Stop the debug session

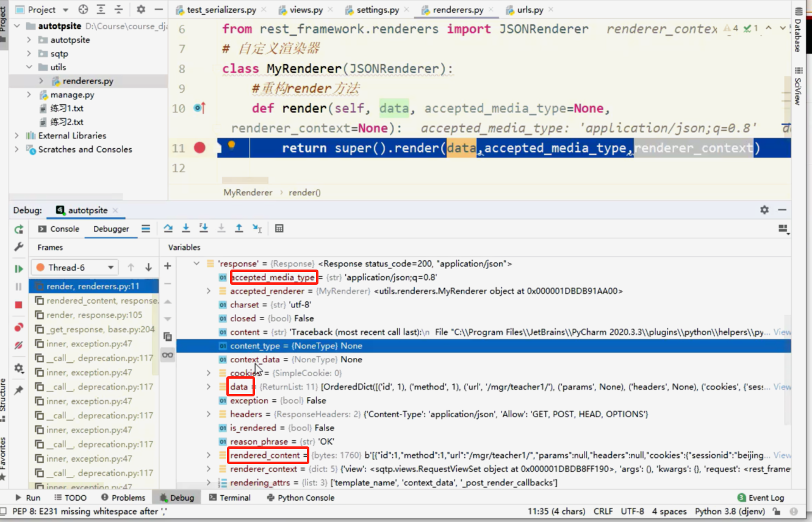pos(19,304)
